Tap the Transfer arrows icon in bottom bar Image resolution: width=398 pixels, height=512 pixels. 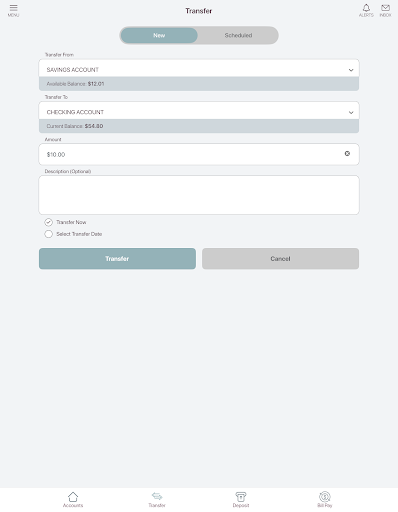(157, 496)
